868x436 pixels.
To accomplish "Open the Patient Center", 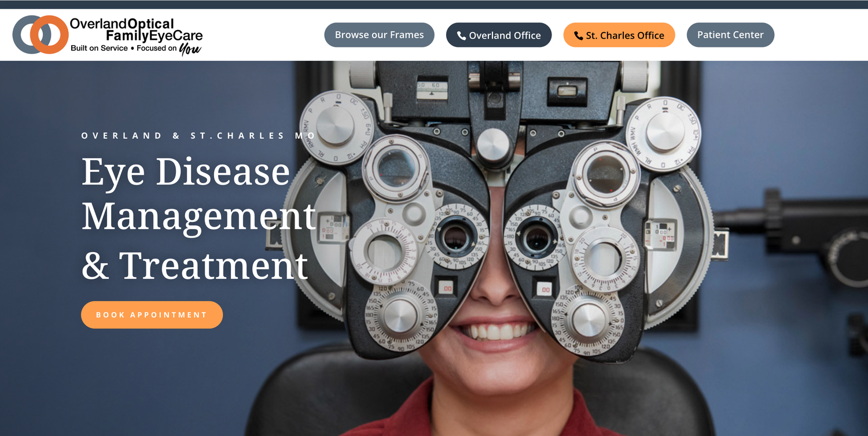I will (x=730, y=35).
